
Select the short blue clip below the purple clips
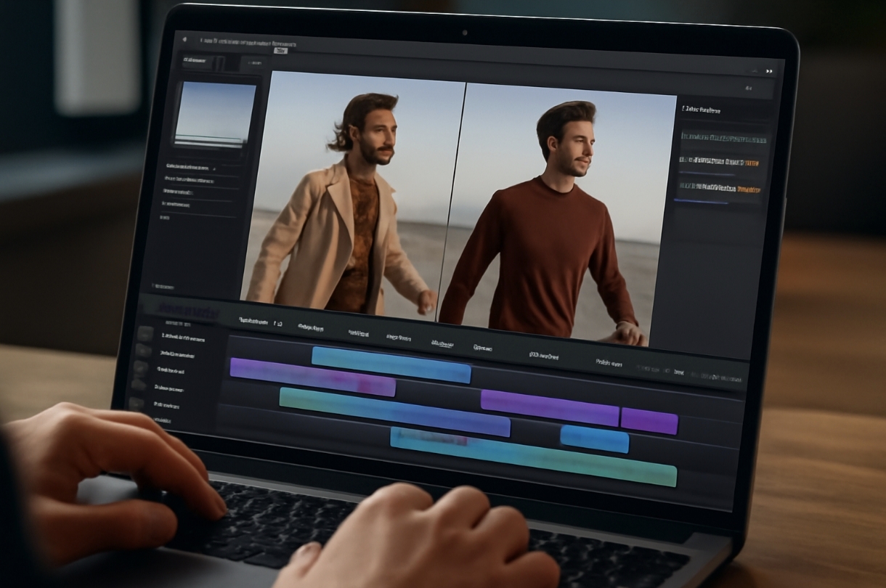coord(595,439)
